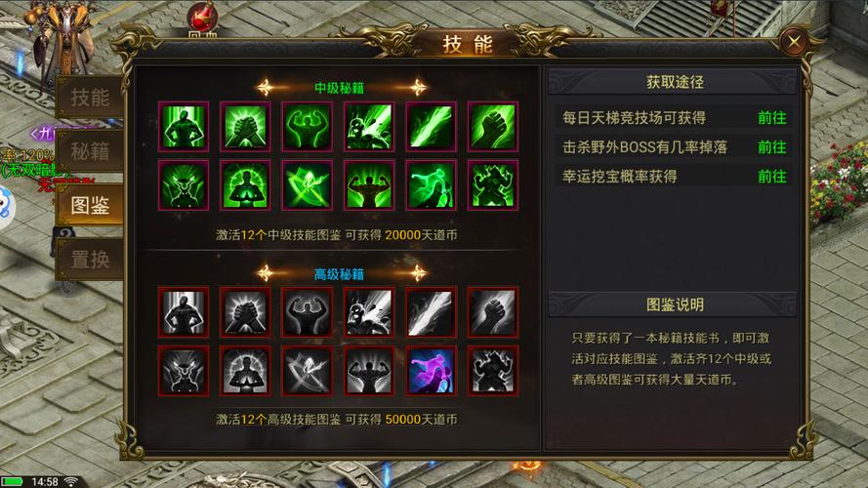Switch to the 置换 side tab
This screenshot has height=488, width=868.
pos(90,259)
